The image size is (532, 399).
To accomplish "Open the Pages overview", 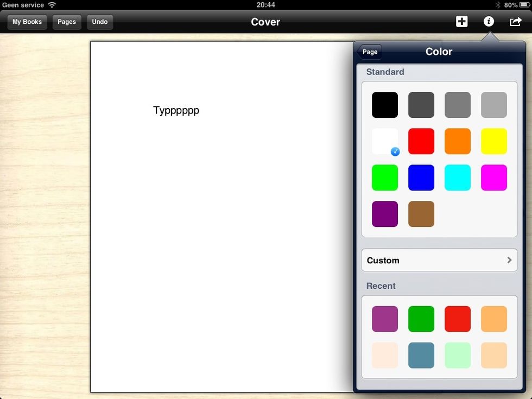I will point(67,22).
